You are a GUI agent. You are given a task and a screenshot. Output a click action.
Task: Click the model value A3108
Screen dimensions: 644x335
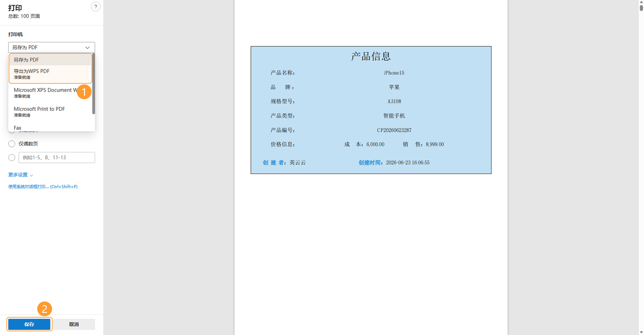pyautogui.click(x=394, y=101)
